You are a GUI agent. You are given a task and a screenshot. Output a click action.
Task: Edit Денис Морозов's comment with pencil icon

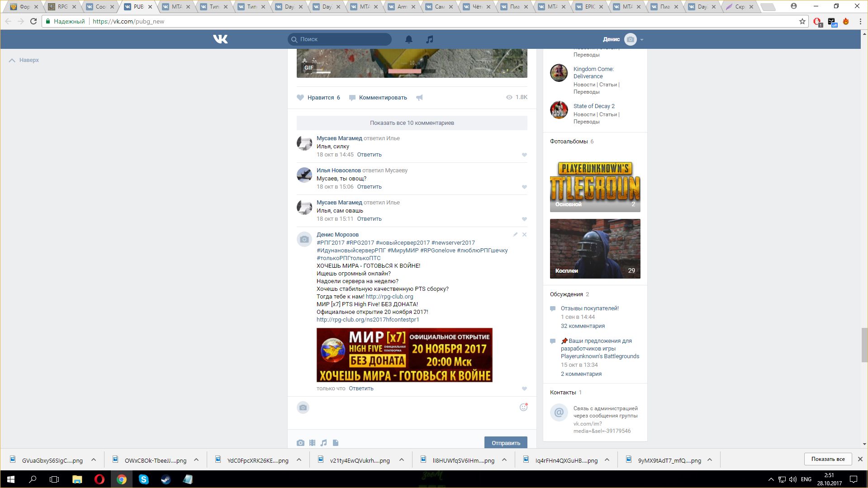click(x=515, y=234)
